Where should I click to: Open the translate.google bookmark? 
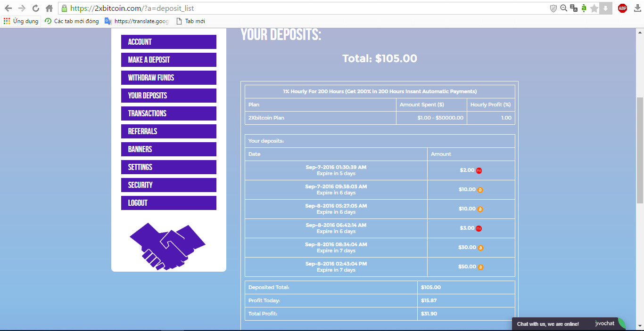(137, 21)
